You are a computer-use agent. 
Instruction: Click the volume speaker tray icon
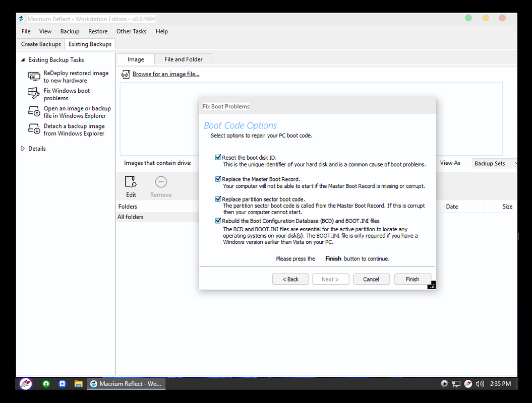click(x=480, y=384)
